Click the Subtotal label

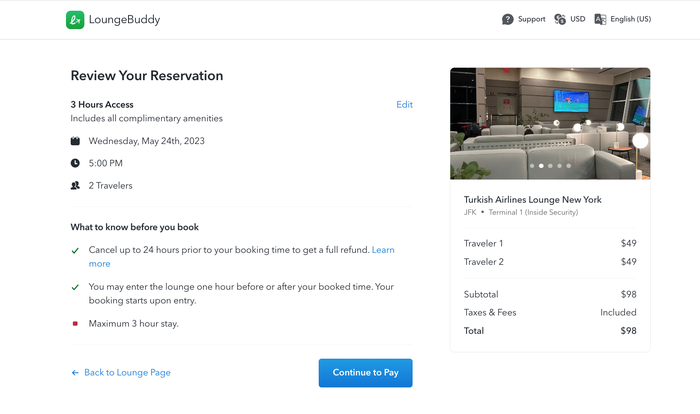click(481, 294)
